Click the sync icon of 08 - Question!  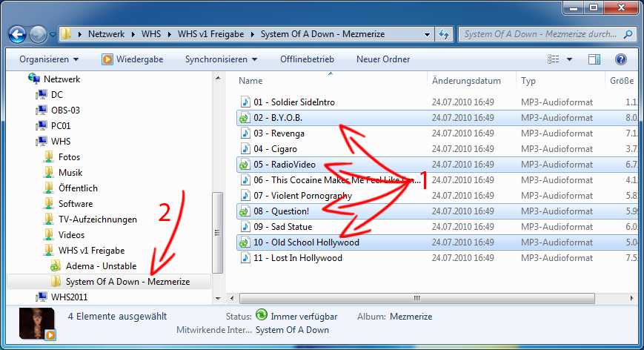point(245,212)
